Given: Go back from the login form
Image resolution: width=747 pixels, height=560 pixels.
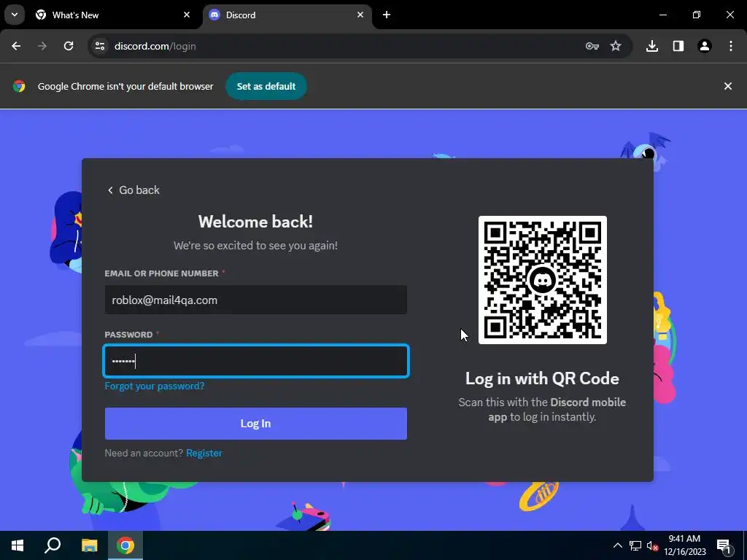Looking at the screenshot, I should pos(133,190).
